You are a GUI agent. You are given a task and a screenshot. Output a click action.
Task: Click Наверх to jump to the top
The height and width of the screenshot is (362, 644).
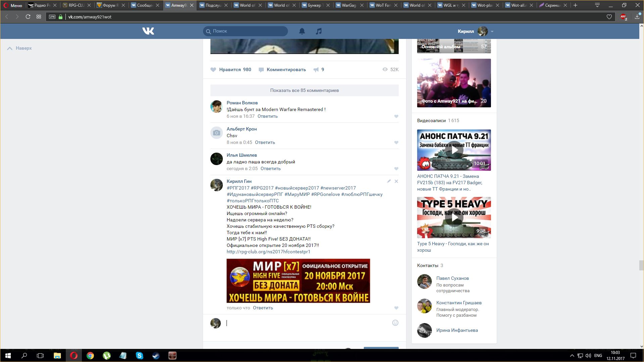pos(20,48)
